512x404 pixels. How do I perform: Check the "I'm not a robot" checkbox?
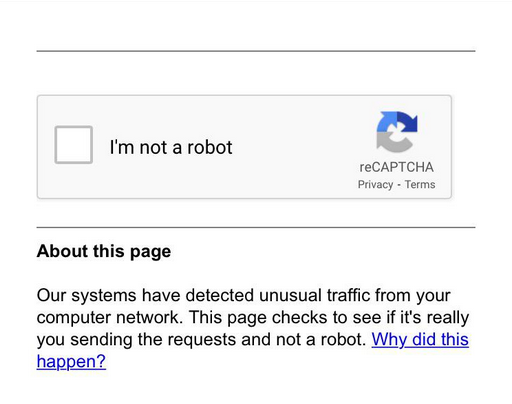pyautogui.click(x=74, y=145)
